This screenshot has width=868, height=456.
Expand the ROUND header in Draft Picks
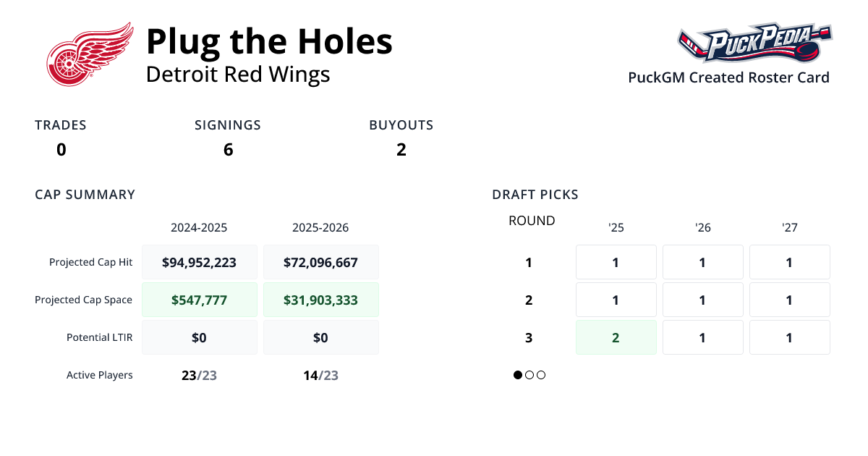point(532,221)
